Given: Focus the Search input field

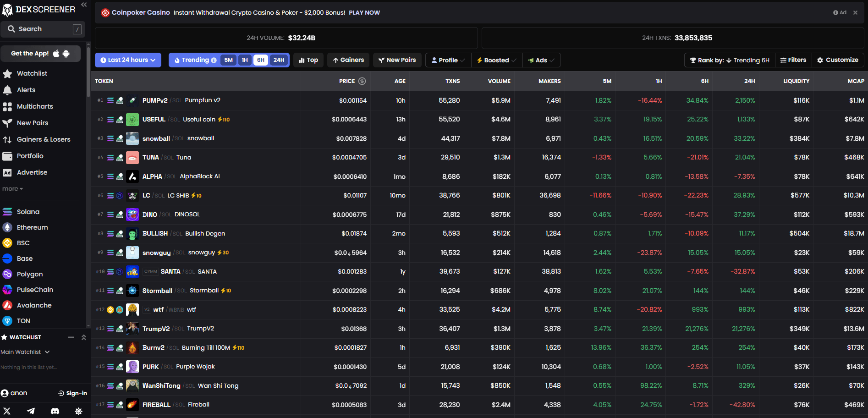Looking at the screenshot, I should click(43, 29).
